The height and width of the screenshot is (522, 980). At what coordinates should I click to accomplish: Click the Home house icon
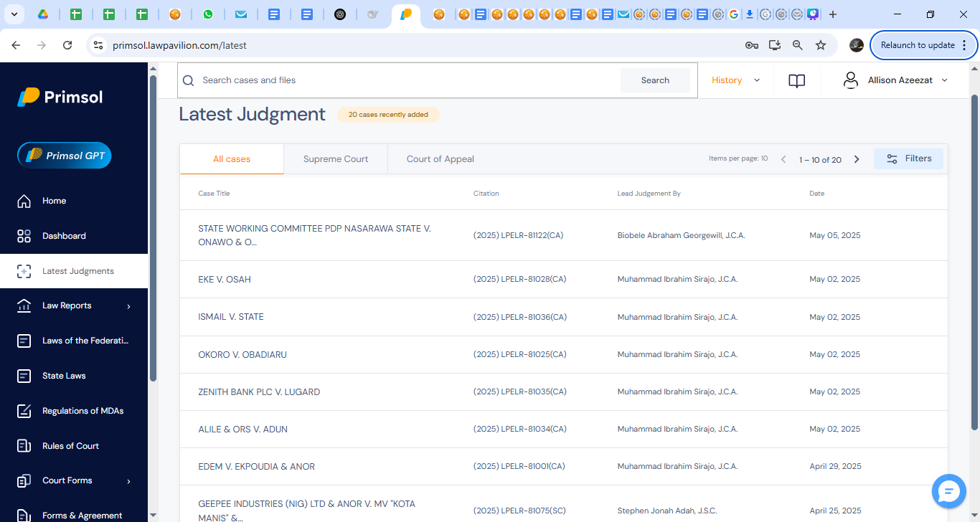click(24, 201)
